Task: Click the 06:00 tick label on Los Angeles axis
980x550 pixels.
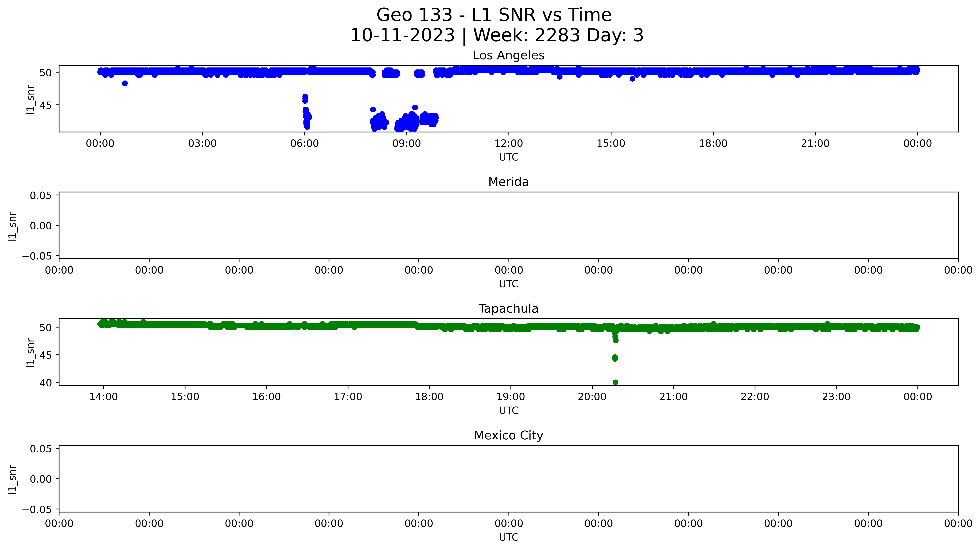Action: pyautogui.click(x=304, y=143)
